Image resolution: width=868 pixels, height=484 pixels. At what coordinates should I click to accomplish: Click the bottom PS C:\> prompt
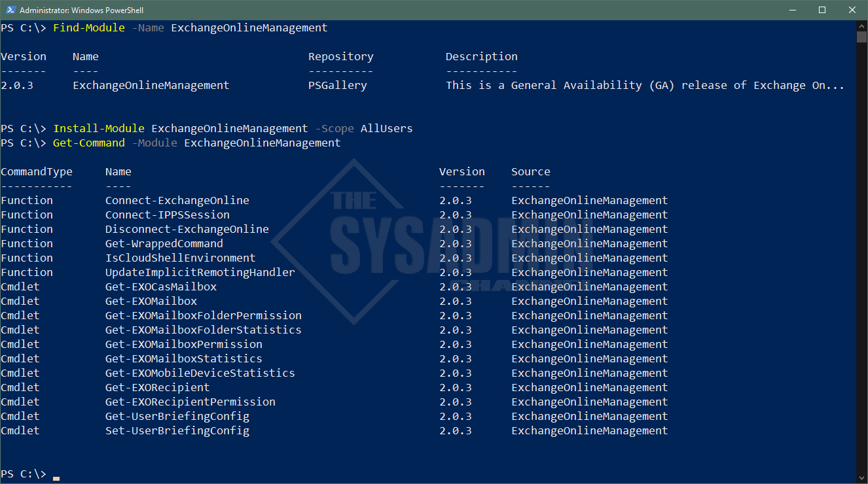[24, 474]
